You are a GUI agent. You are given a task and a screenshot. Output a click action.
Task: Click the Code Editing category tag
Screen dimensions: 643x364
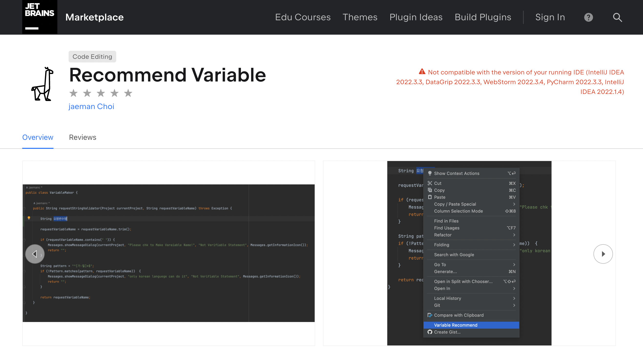pyautogui.click(x=92, y=57)
